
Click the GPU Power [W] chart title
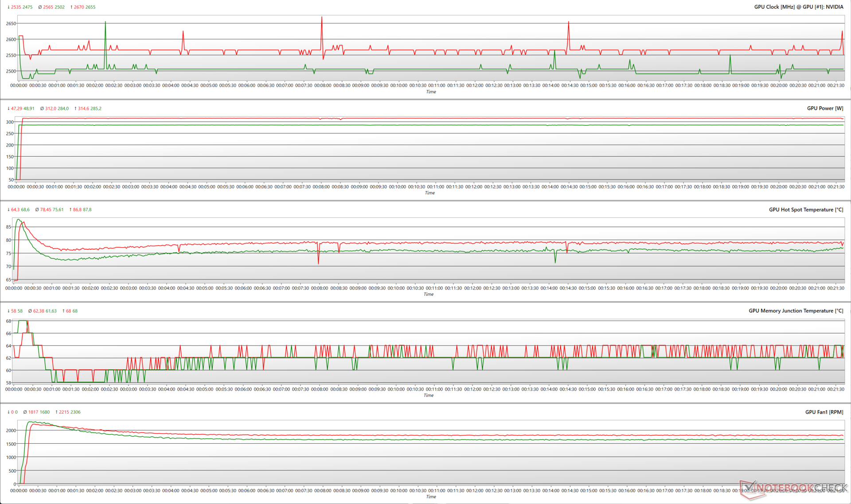pos(825,109)
